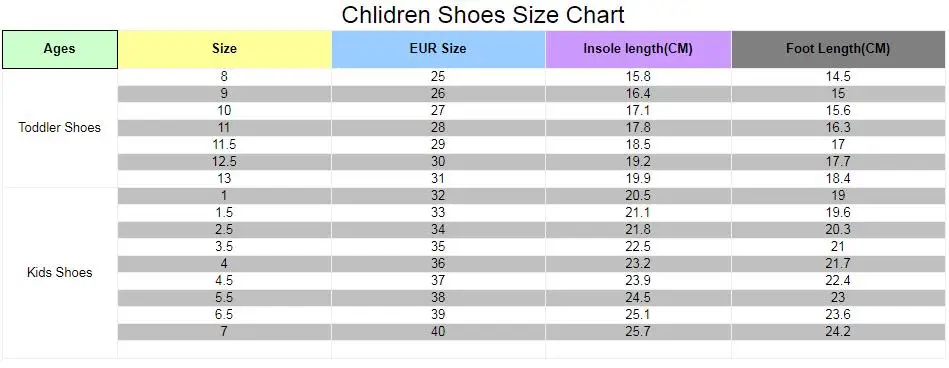Click foot length 14.5 cell
The width and height of the screenshot is (949, 368).
[x=838, y=77]
